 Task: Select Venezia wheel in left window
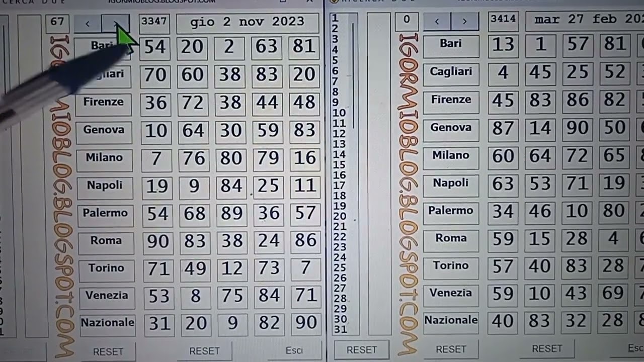(x=106, y=297)
